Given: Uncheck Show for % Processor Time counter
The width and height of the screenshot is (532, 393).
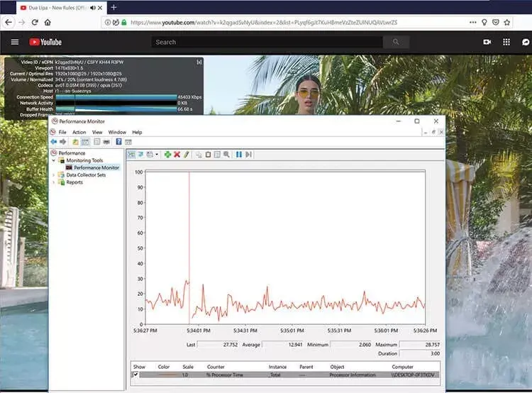Looking at the screenshot, I should click(x=135, y=375).
